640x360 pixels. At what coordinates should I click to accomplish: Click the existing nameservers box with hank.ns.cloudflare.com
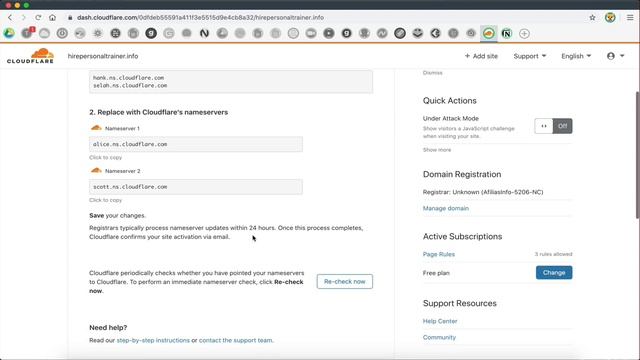231,82
